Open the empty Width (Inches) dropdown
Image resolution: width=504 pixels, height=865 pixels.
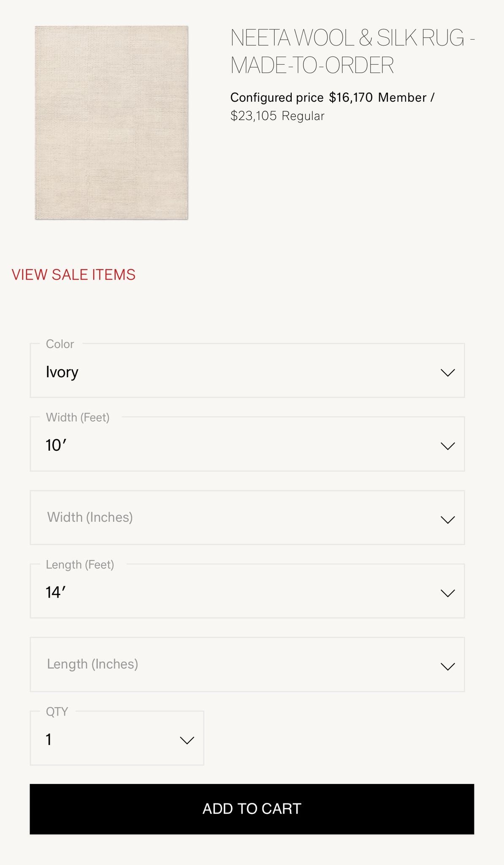pyautogui.click(x=247, y=518)
